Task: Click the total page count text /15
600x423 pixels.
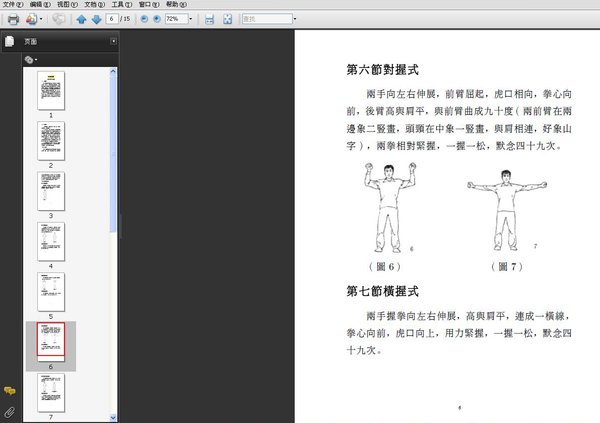Action: pos(125,19)
